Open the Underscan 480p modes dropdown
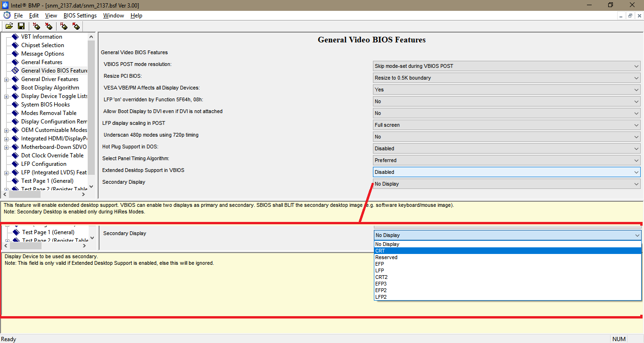 507,137
